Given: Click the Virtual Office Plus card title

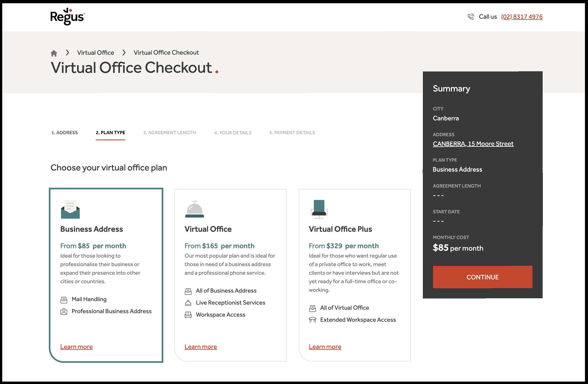Looking at the screenshot, I should pyautogui.click(x=340, y=229).
